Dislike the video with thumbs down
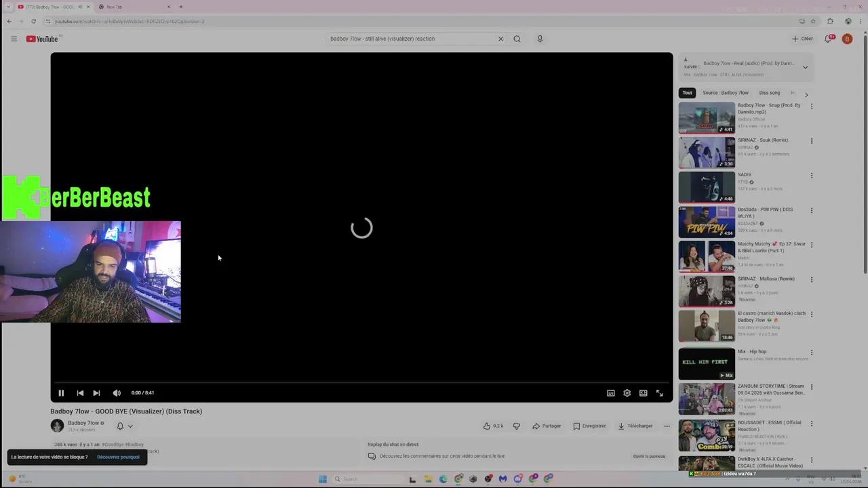 pyautogui.click(x=517, y=426)
